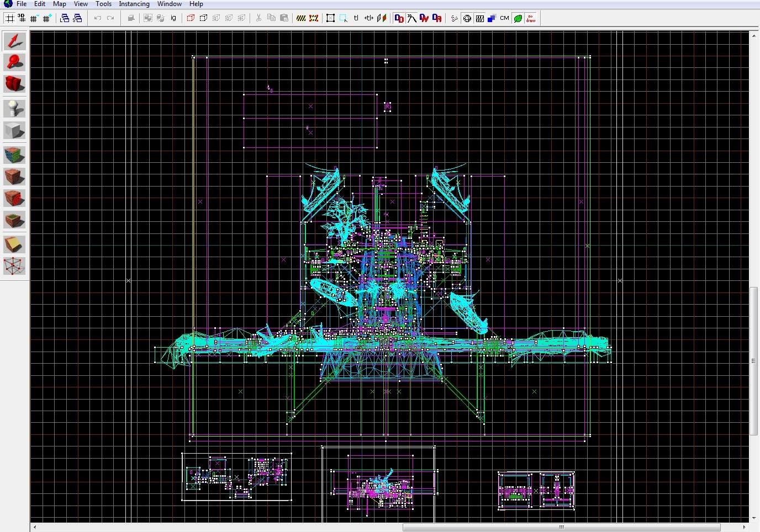Pick the Entity tool lightbulb

pos(14,108)
